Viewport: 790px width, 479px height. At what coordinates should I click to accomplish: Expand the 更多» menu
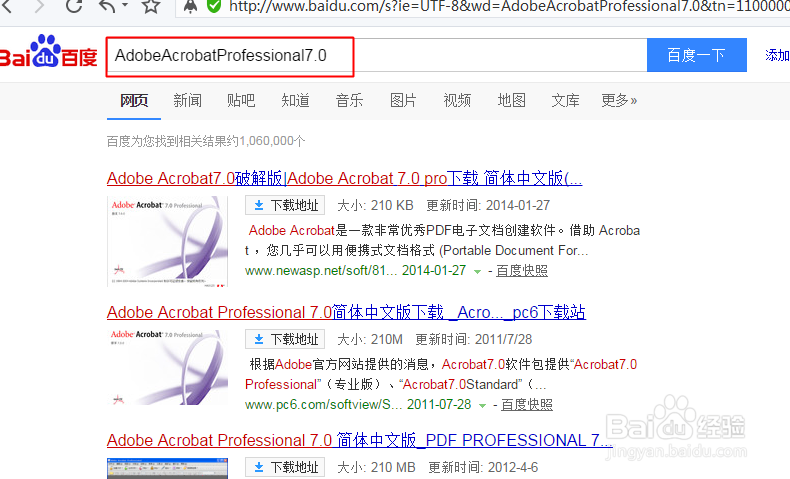point(619,100)
